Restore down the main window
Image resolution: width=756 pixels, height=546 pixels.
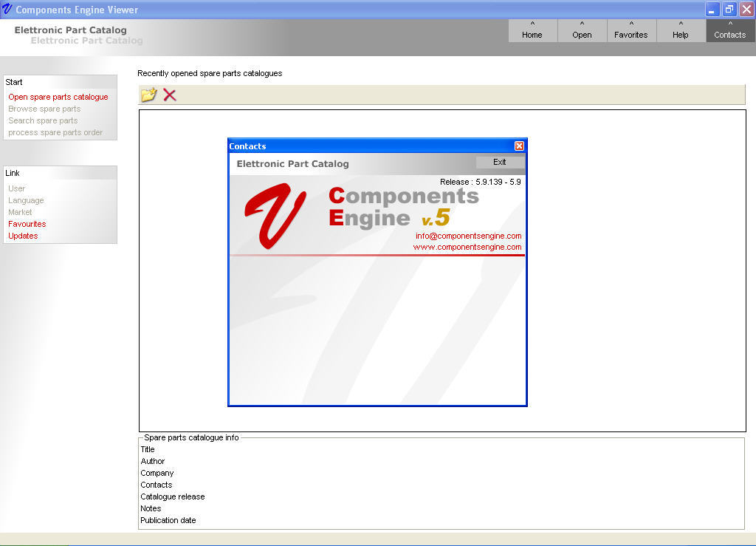point(729,9)
